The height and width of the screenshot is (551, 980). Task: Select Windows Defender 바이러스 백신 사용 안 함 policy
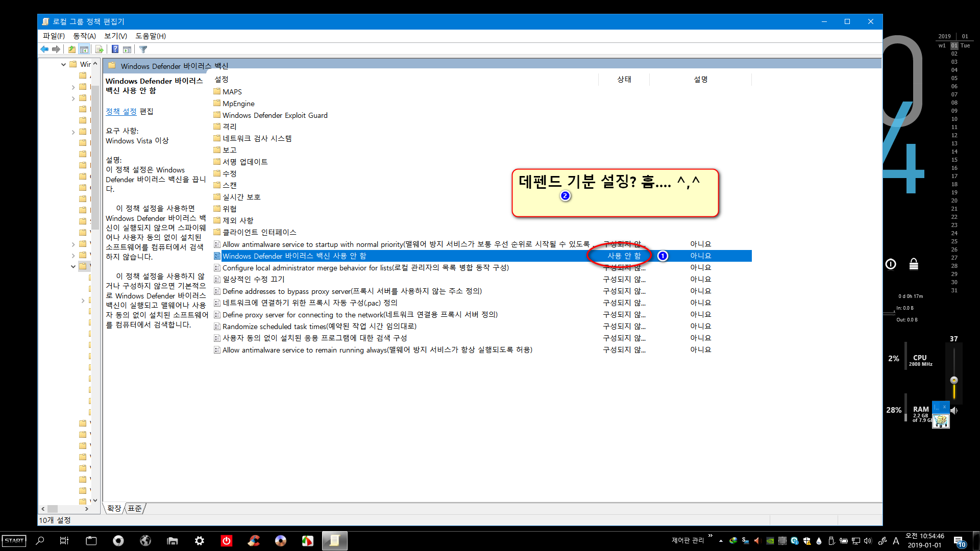click(482, 256)
